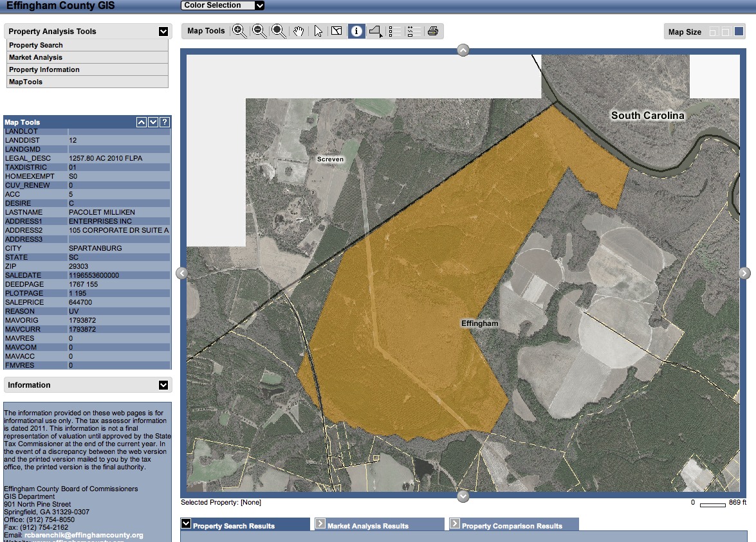Select the MAVCURR value 1793872
The height and width of the screenshot is (542, 756).
[x=82, y=330]
